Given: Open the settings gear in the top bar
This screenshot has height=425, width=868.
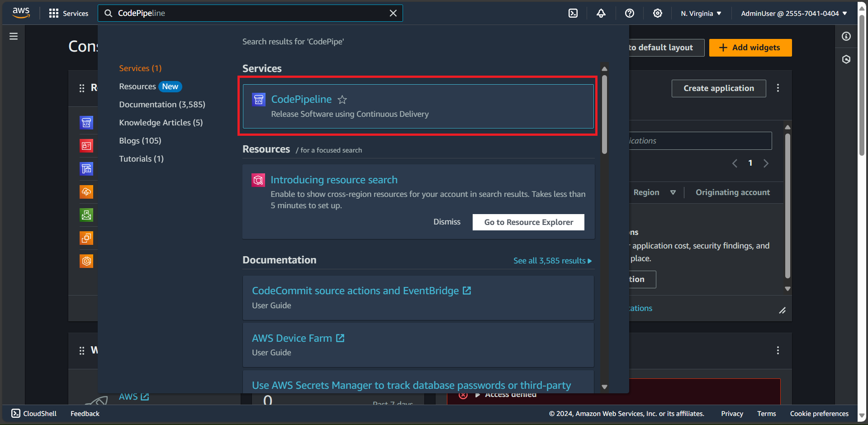Looking at the screenshot, I should click(658, 14).
